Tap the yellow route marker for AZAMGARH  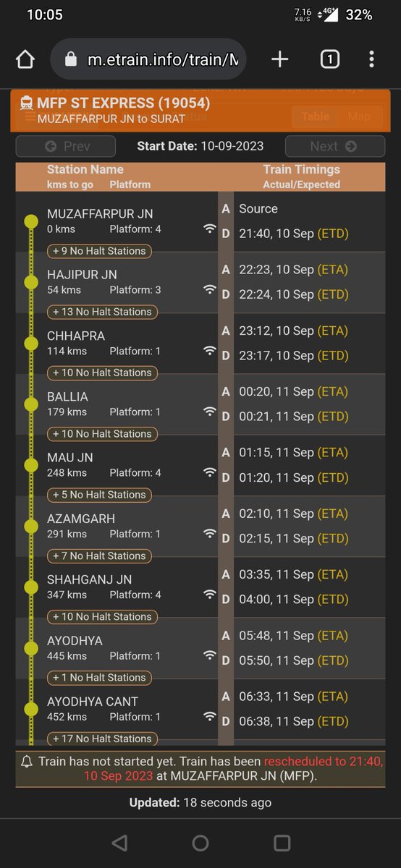(x=30, y=527)
